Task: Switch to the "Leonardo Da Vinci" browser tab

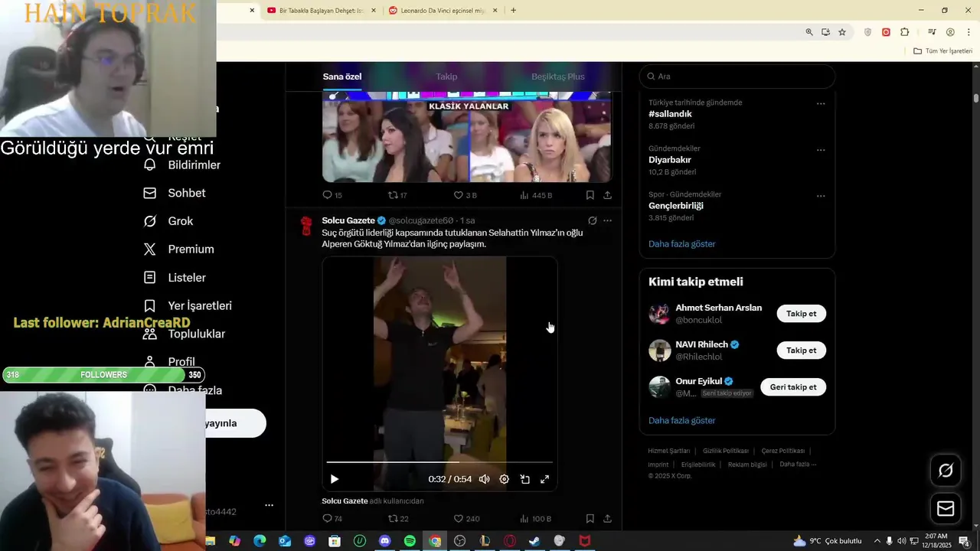Action: [443, 11]
